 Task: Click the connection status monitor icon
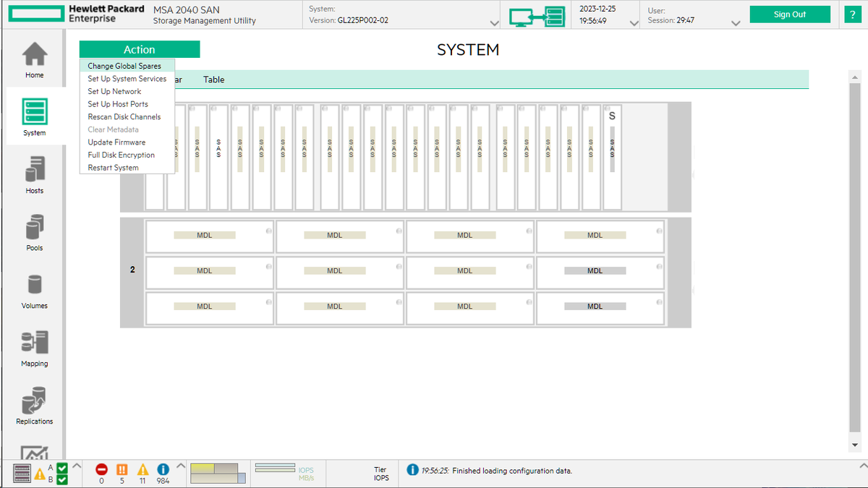(x=536, y=17)
